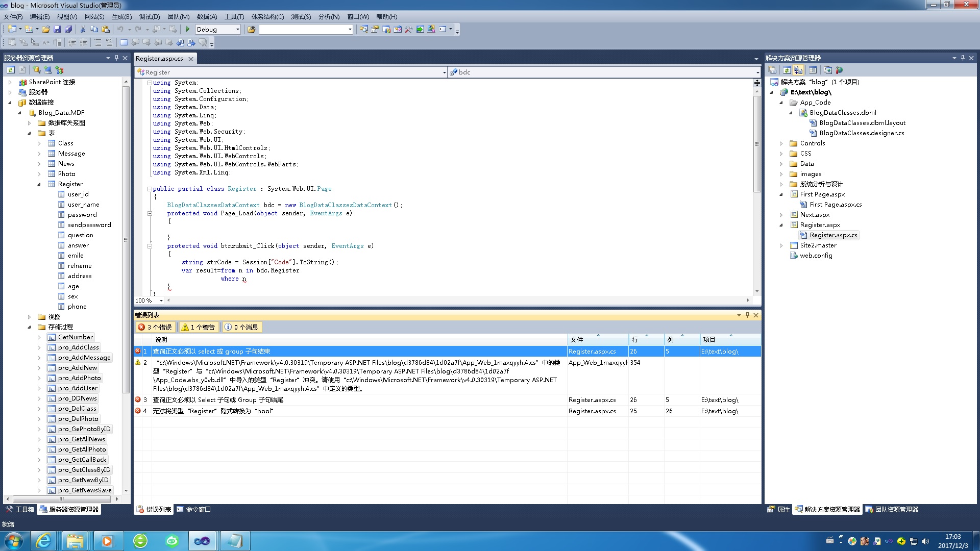The height and width of the screenshot is (551, 980).
Task: Toggle auto-hide pin on 解决方案资源管理器 panel
Action: (x=963, y=58)
